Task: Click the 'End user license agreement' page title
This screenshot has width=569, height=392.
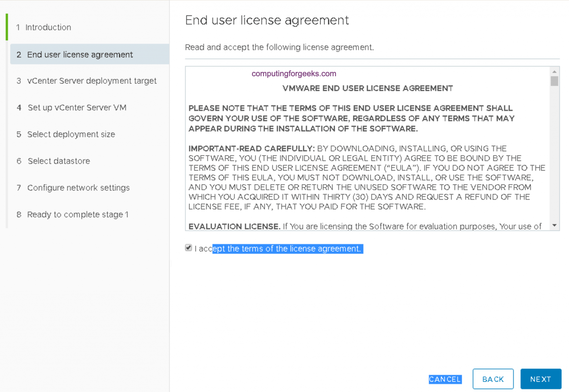Action: [x=267, y=20]
